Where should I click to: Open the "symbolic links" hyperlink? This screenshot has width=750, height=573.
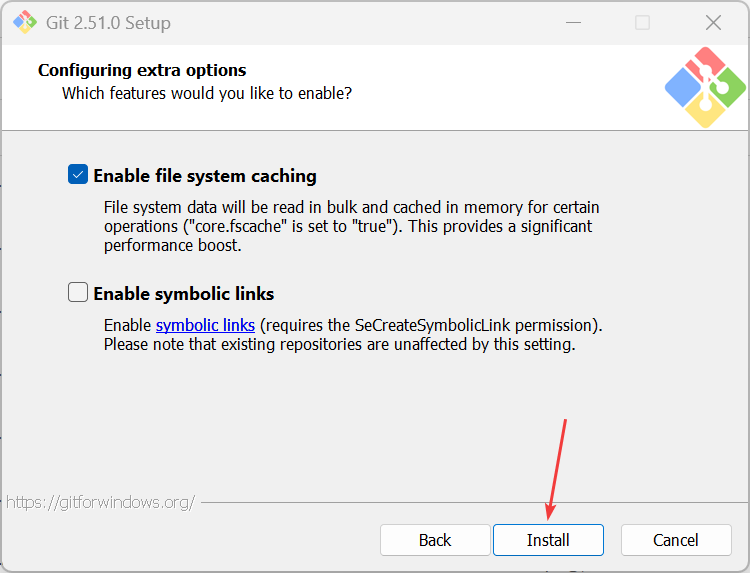(205, 325)
